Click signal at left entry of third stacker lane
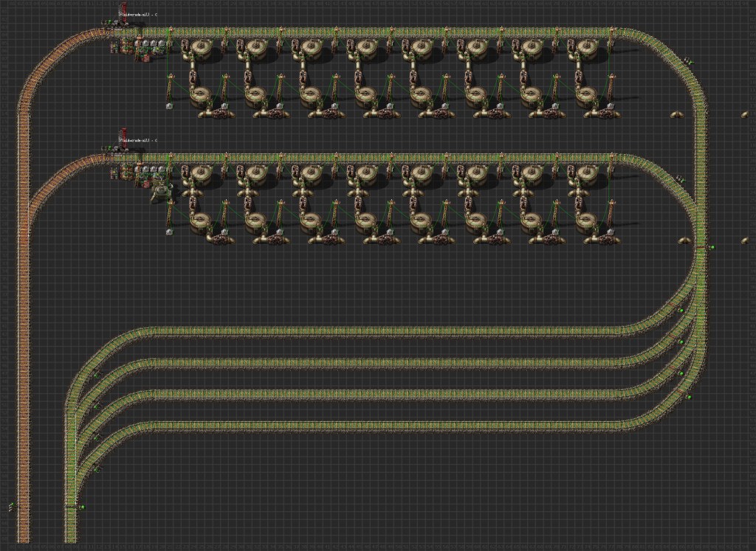Image resolution: width=756 pixels, height=551 pixels. pyautogui.click(x=97, y=437)
